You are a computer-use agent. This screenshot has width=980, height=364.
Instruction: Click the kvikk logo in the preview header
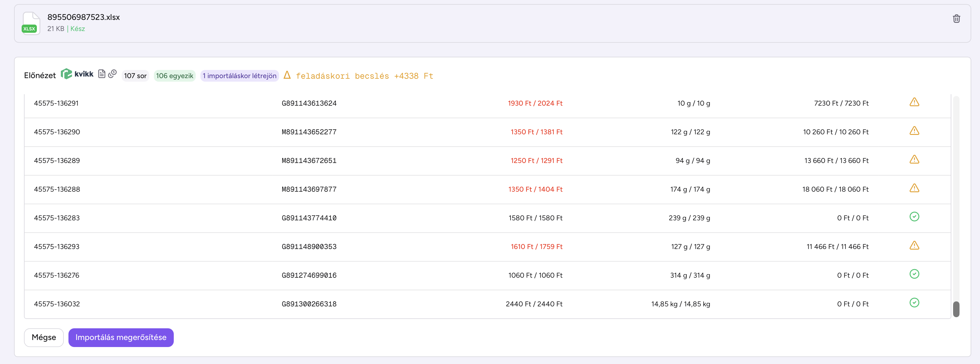click(77, 74)
